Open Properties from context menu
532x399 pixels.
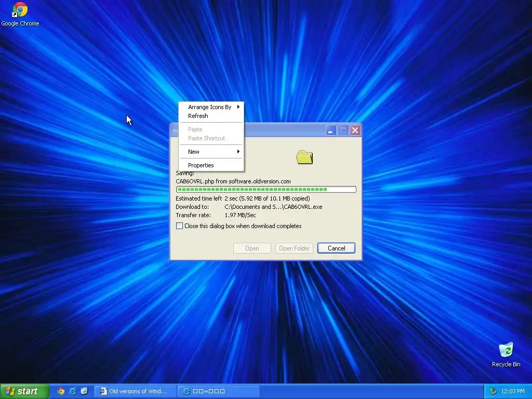pyautogui.click(x=211, y=165)
